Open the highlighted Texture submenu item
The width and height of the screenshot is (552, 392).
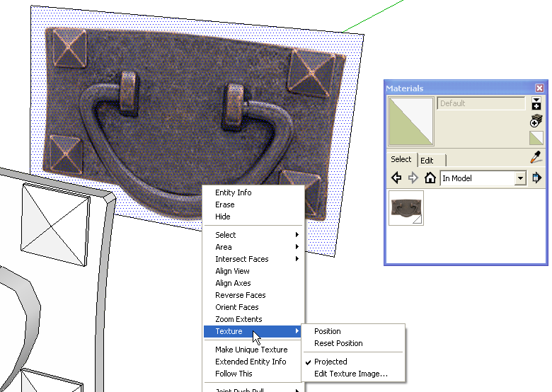[253, 331]
